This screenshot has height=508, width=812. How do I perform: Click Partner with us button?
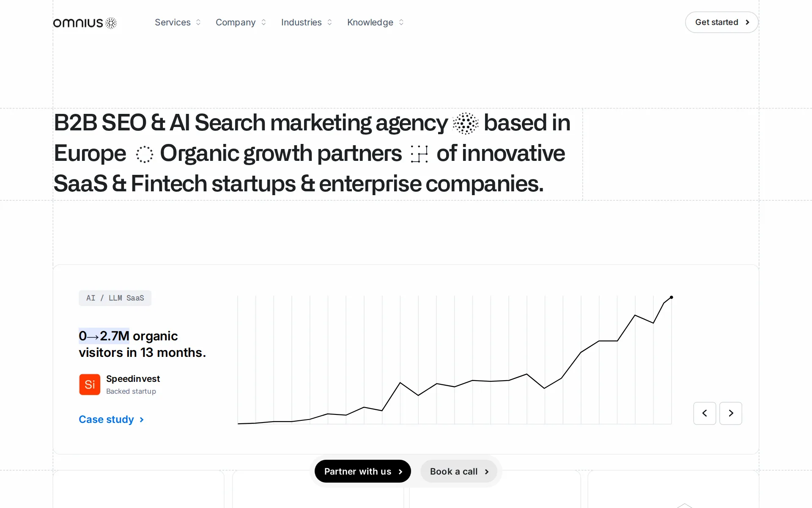(x=363, y=471)
